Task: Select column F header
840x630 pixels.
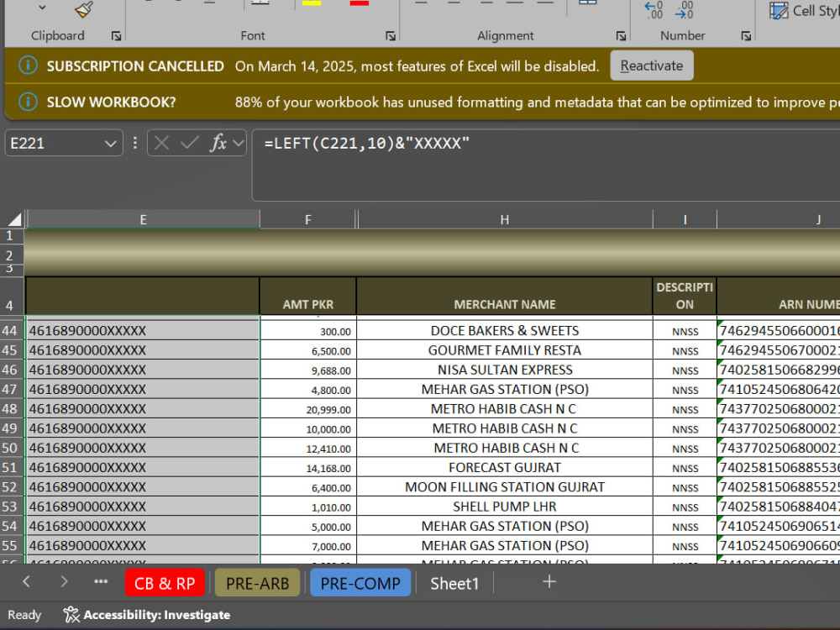Action: coord(308,219)
